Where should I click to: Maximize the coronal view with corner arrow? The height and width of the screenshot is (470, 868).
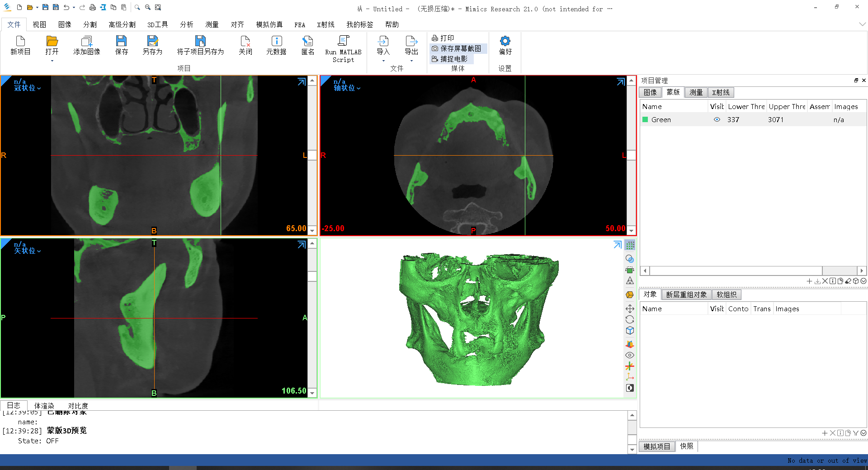(x=302, y=82)
